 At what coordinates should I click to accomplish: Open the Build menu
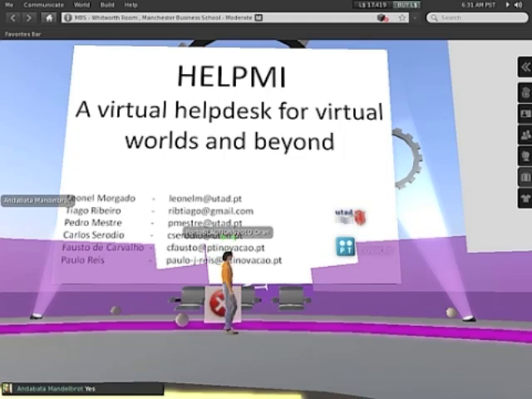pos(107,5)
